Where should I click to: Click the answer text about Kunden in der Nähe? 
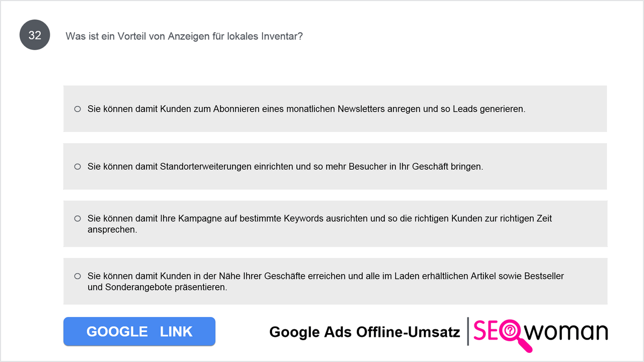(326, 282)
